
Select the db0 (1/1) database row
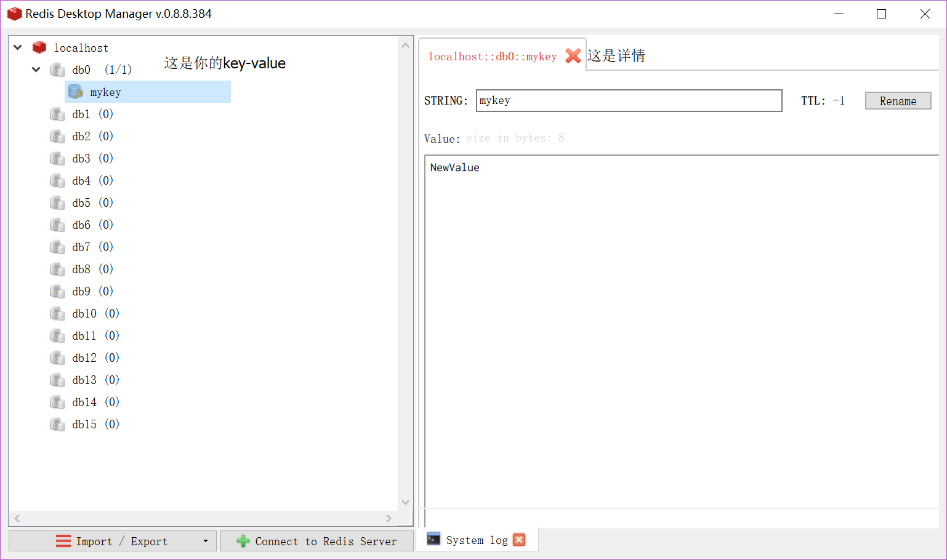102,70
